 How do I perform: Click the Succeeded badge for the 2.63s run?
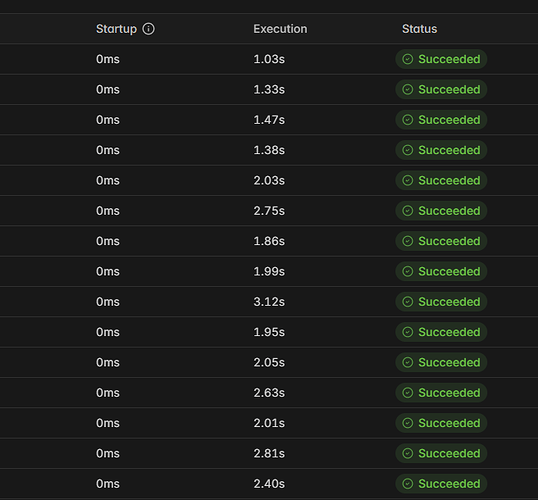(x=441, y=393)
